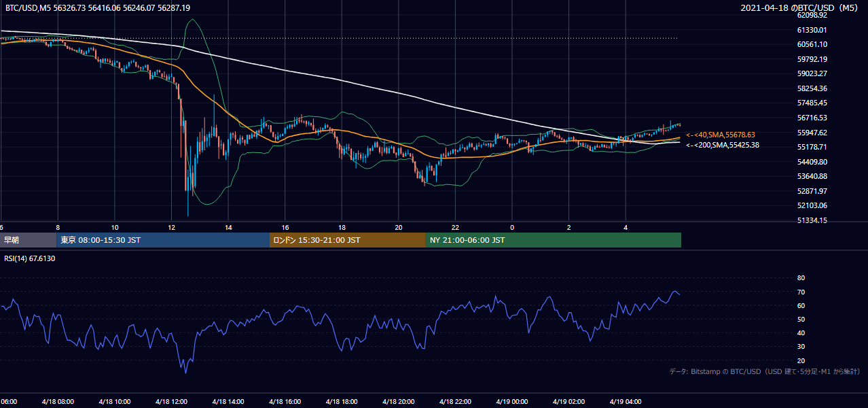Click price axis value 59792.19
The width and height of the screenshot is (868, 408).
[x=812, y=59]
